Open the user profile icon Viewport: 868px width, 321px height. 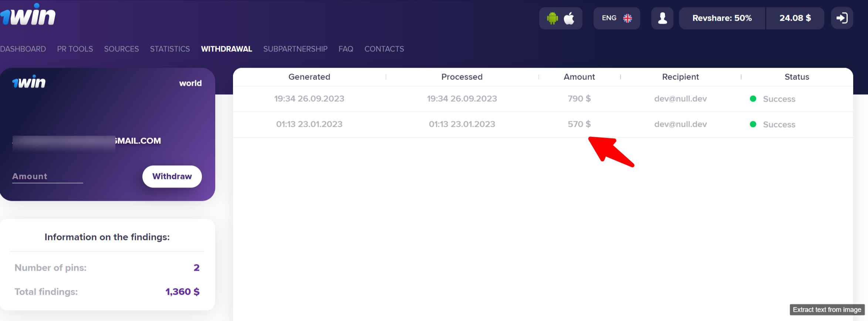(x=662, y=18)
